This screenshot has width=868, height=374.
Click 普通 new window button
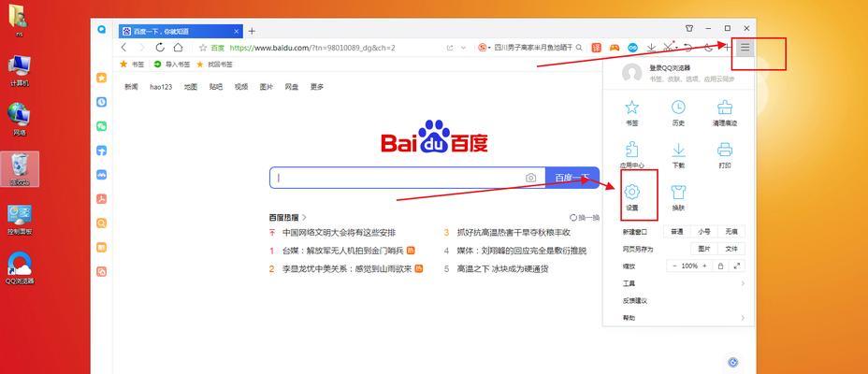pos(677,232)
